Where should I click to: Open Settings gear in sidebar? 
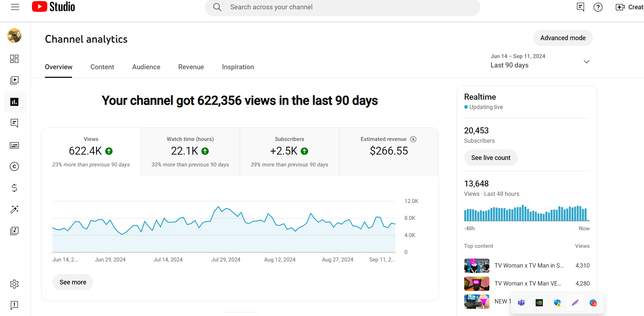[14, 284]
